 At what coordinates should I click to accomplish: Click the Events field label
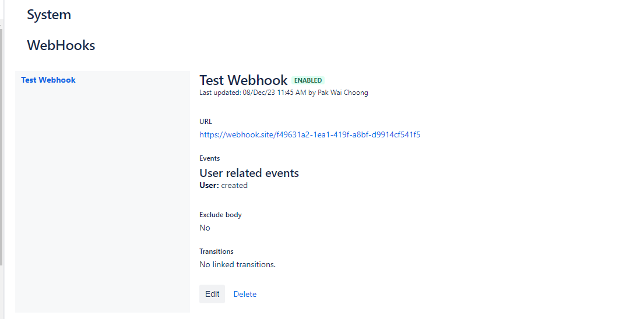[209, 158]
